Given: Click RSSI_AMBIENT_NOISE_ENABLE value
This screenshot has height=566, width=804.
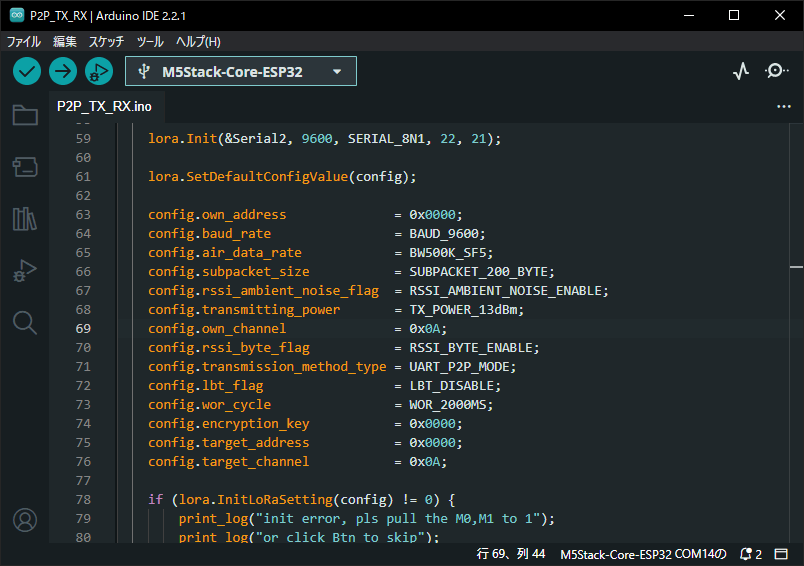Looking at the screenshot, I should click(506, 291).
